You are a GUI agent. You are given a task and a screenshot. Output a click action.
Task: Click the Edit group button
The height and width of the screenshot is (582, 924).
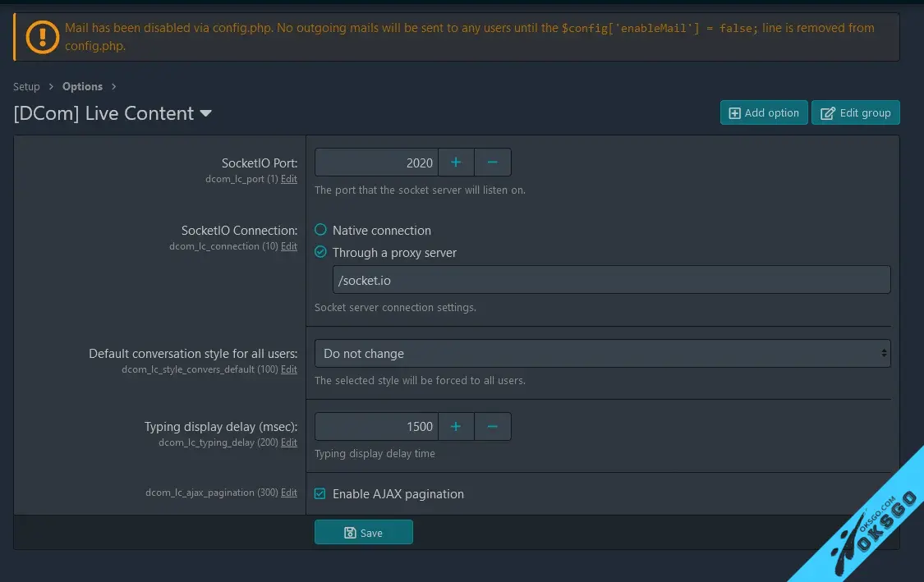[855, 113]
